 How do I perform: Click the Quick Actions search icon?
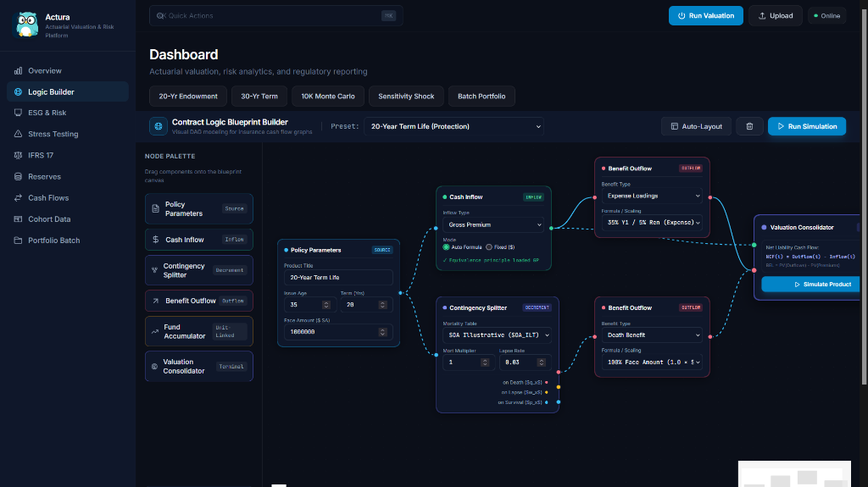tap(160, 15)
